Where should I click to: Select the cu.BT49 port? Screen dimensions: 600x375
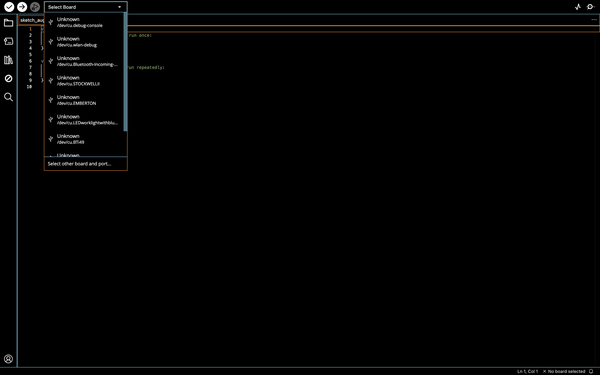tap(84, 139)
